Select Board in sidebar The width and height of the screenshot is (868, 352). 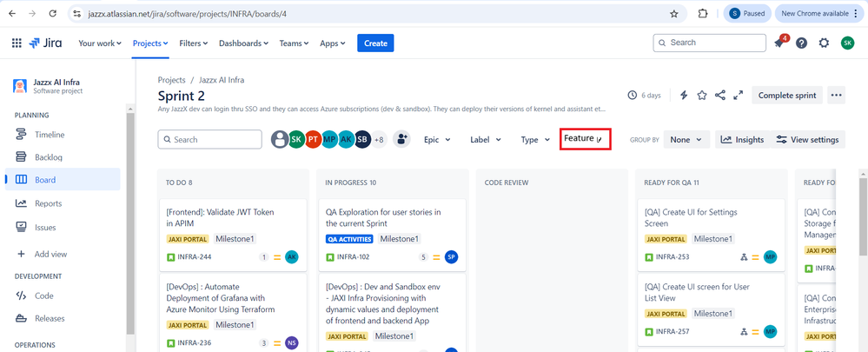[x=63, y=180]
